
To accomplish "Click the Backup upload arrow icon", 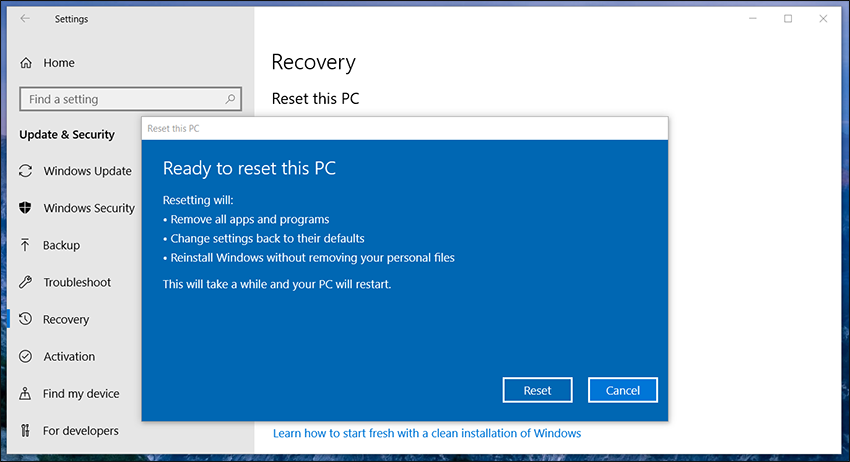I will pyautogui.click(x=25, y=245).
